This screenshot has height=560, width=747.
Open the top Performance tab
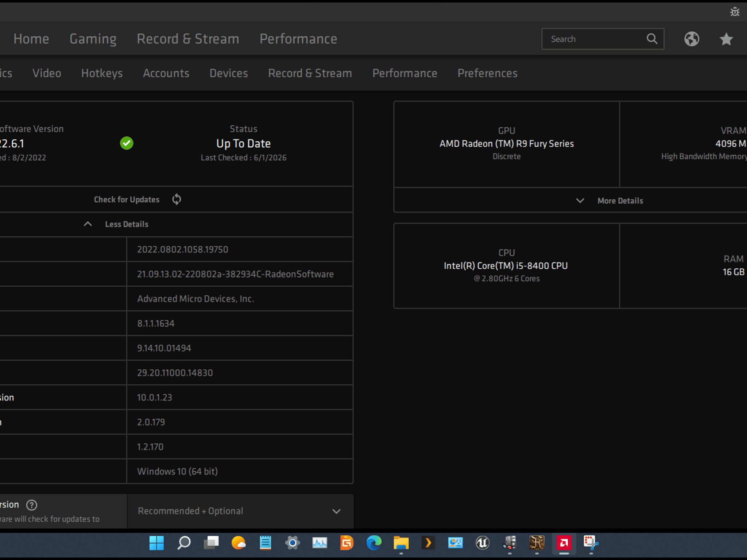pyautogui.click(x=298, y=39)
